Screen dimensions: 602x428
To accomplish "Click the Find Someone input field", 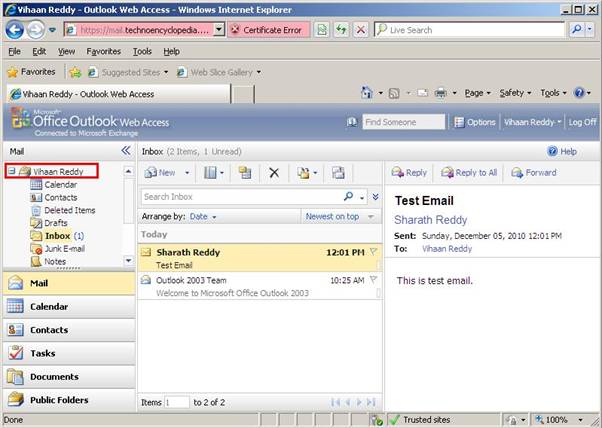I will point(404,122).
